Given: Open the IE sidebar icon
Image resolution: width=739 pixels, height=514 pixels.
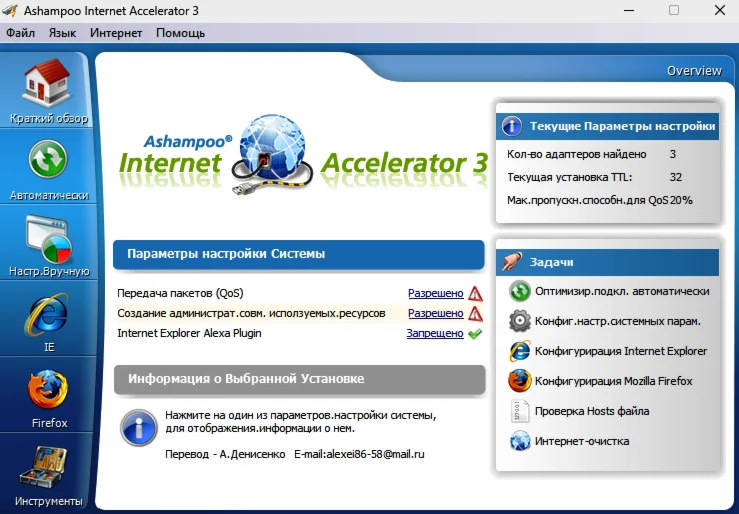Looking at the screenshot, I should coord(48,315).
